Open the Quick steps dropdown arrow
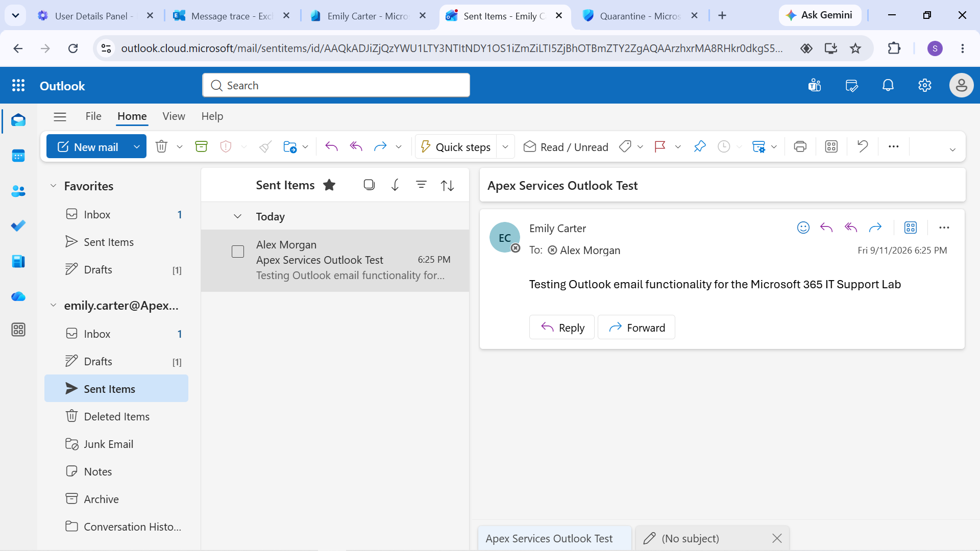The height and width of the screenshot is (551, 980). click(x=505, y=147)
